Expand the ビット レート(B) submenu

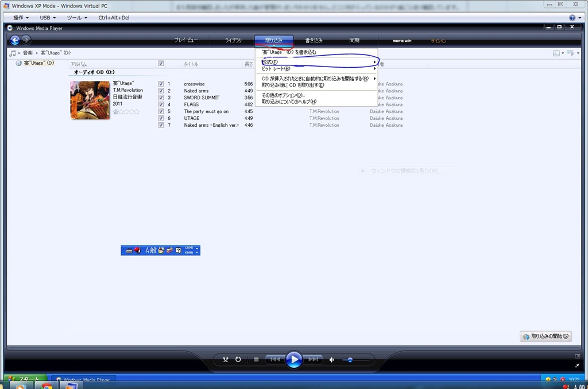pyautogui.click(x=316, y=69)
